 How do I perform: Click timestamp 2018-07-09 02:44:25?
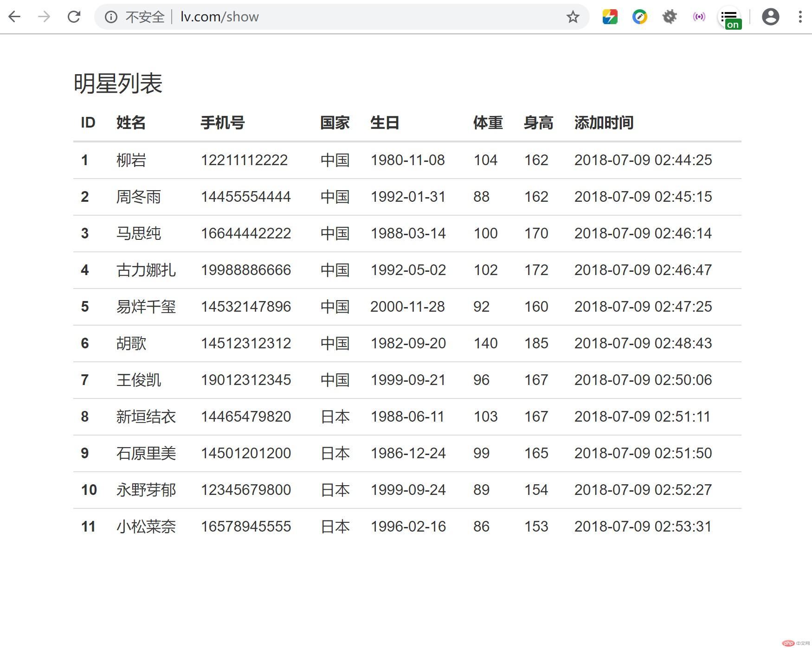click(643, 160)
